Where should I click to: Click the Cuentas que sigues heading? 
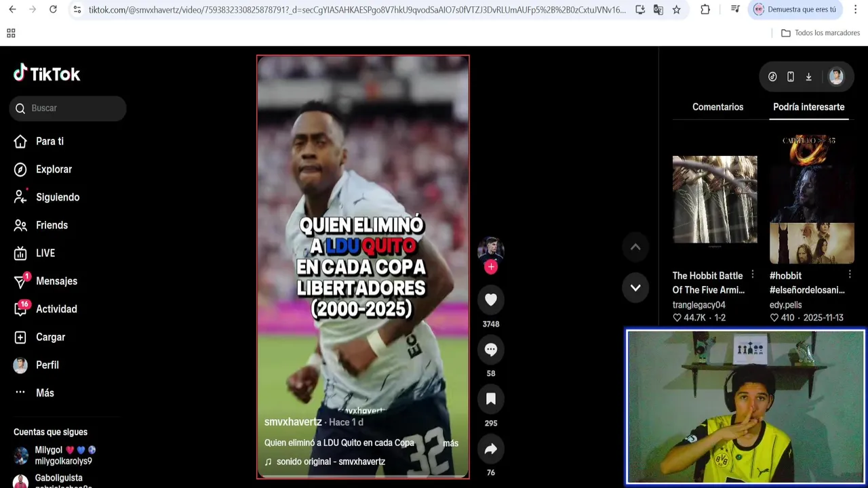click(50, 432)
